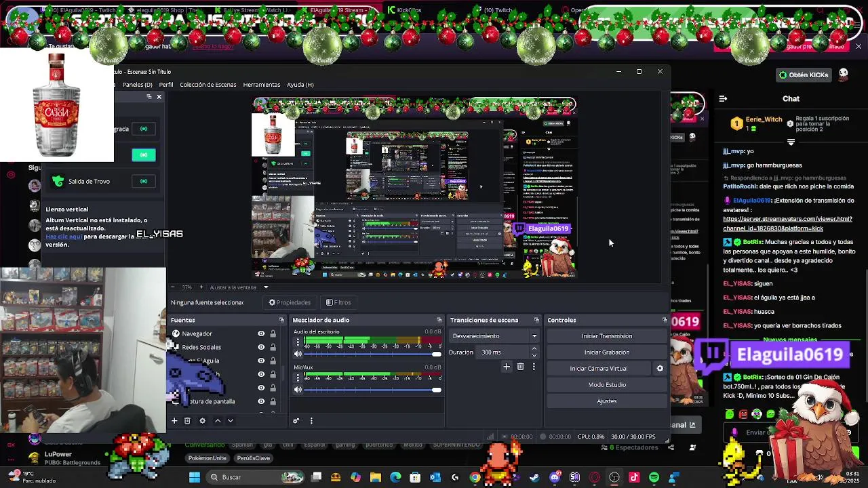Screen dimensions: 868x488
Task: Open OBS Studio from the taskbar
Action: click(x=614, y=477)
